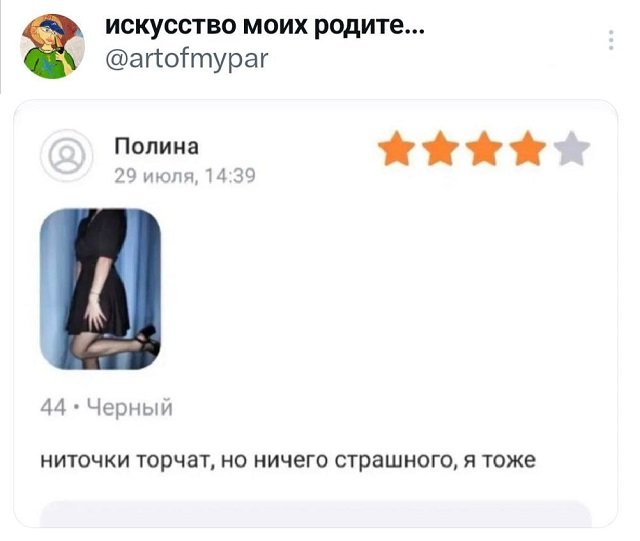Open the three-dot post options menu
The width and height of the screenshot is (640, 541).
tap(611, 40)
